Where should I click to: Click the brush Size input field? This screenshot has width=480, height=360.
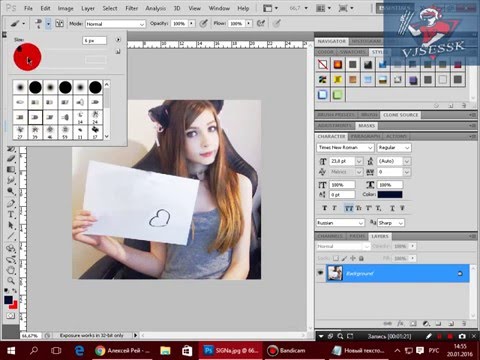coord(94,41)
